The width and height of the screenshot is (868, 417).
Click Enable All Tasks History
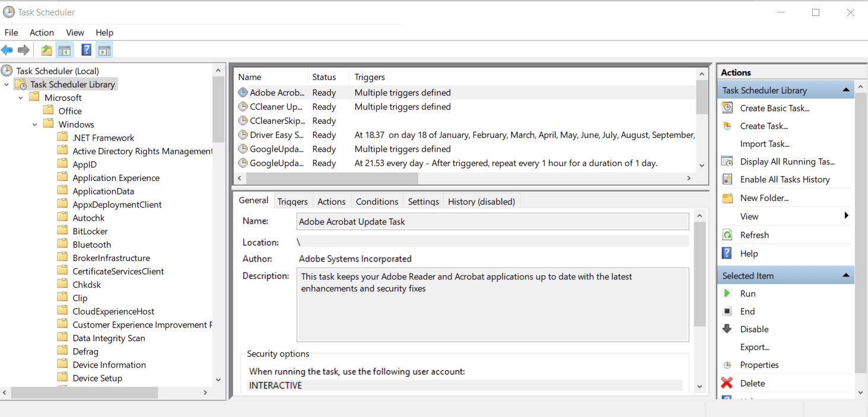click(x=784, y=179)
